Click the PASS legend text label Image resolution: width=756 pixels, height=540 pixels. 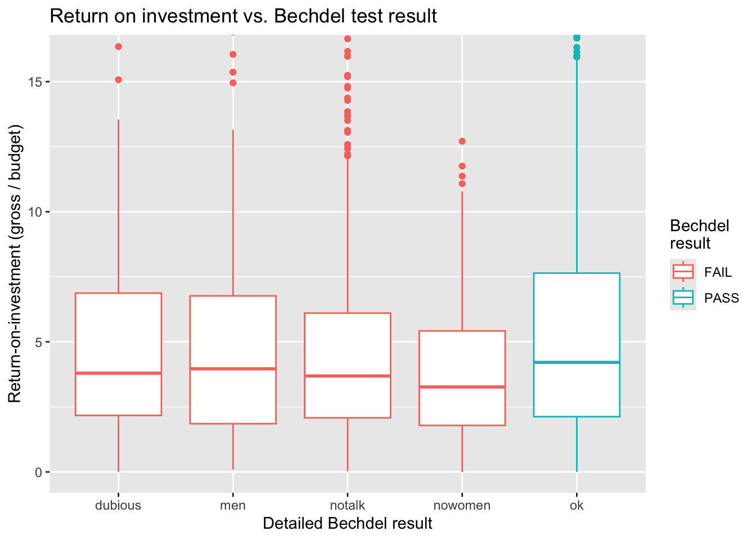click(x=721, y=298)
